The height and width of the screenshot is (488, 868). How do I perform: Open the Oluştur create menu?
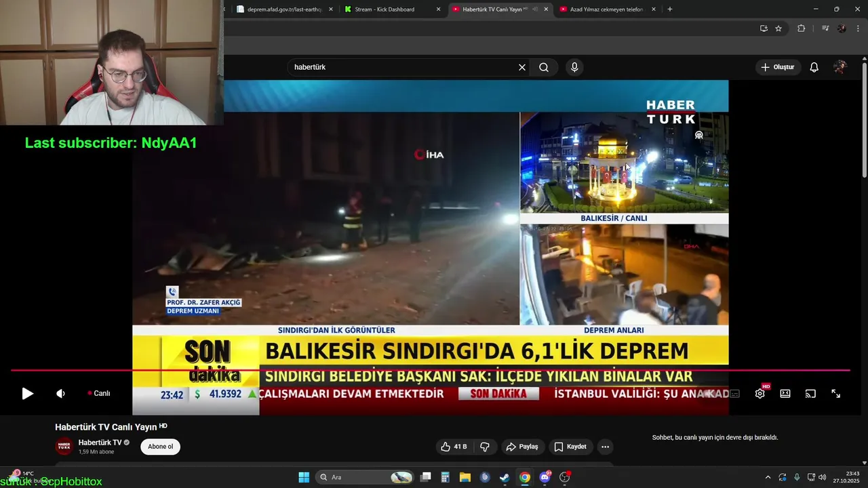coord(777,67)
